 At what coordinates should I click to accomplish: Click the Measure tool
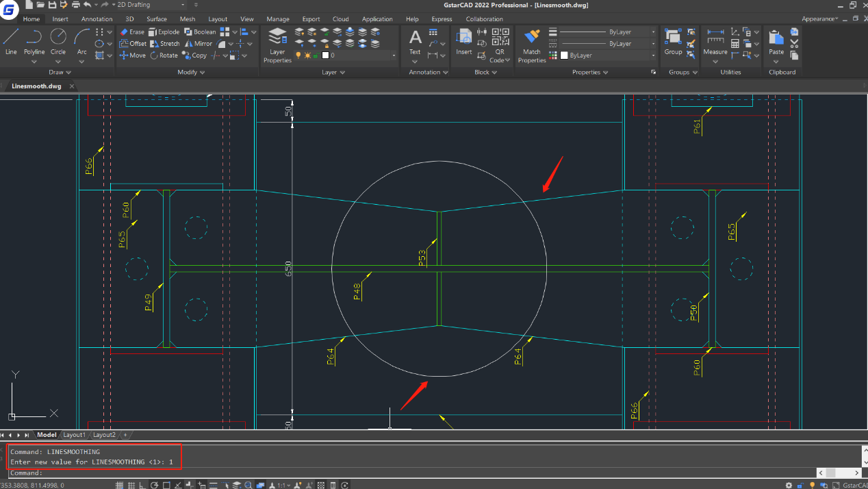point(715,41)
